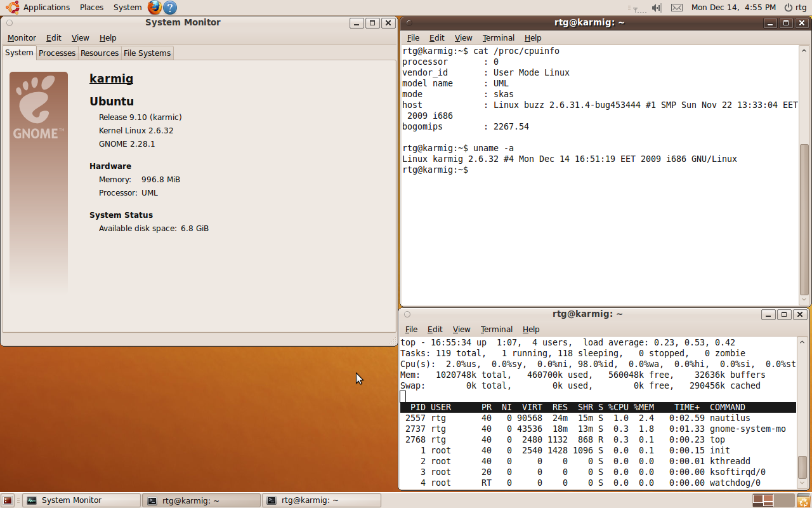This screenshot has height=508, width=812.
Task: Click System Monitor taskbar button
Action: (81, 500)
